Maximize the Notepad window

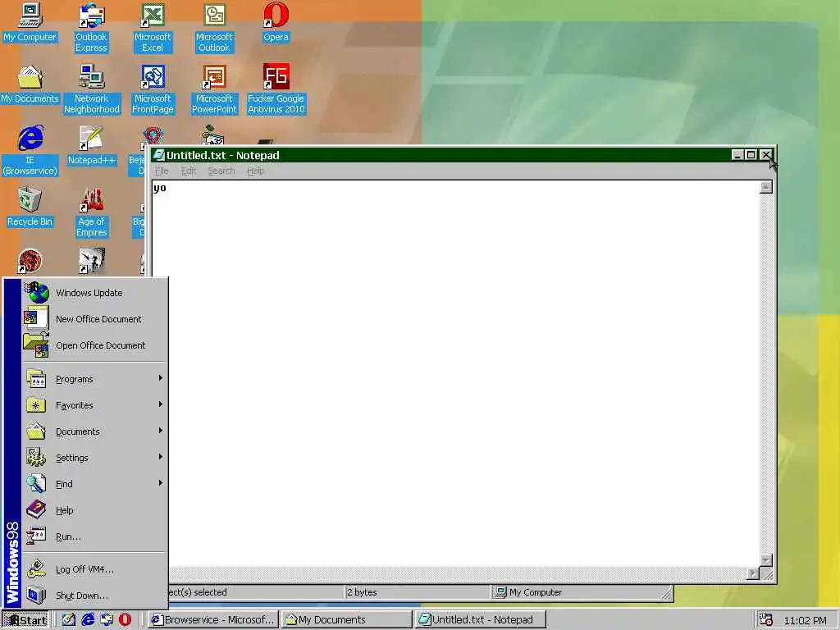click(x=751, y=155)
